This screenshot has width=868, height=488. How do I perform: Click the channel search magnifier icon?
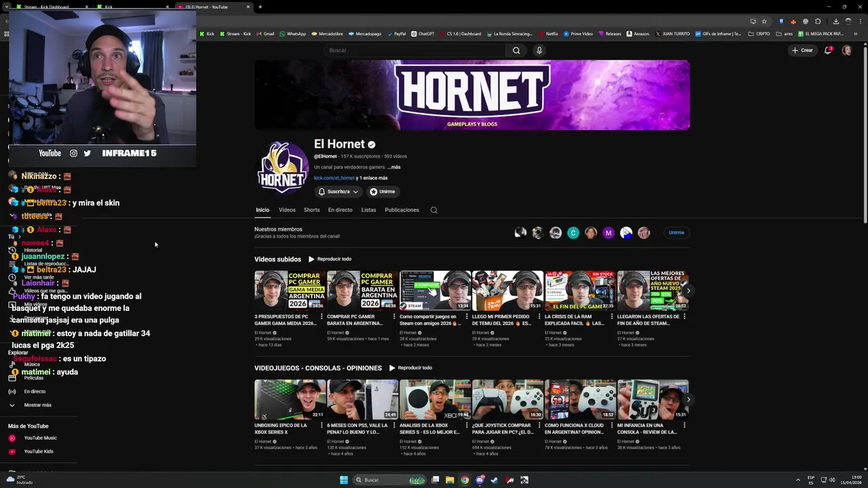pos(434,210)
